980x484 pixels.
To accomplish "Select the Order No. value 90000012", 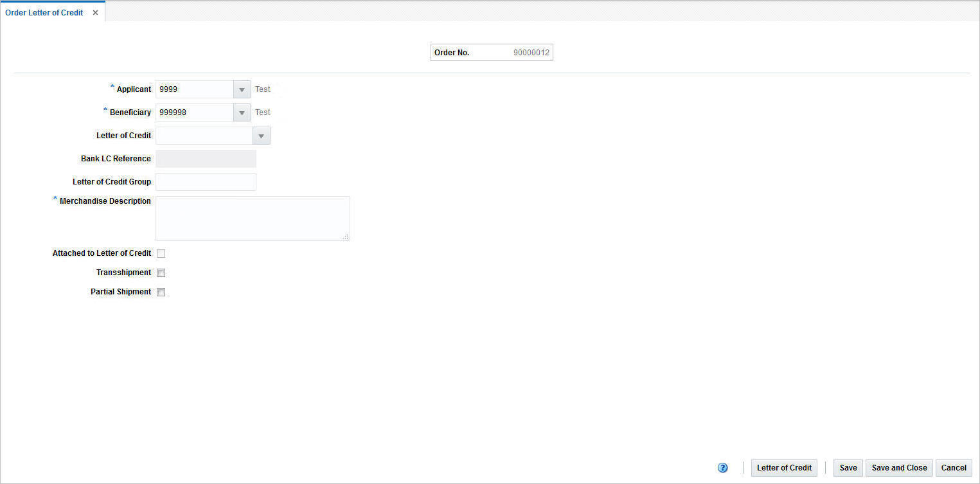I will coord(531,53).
